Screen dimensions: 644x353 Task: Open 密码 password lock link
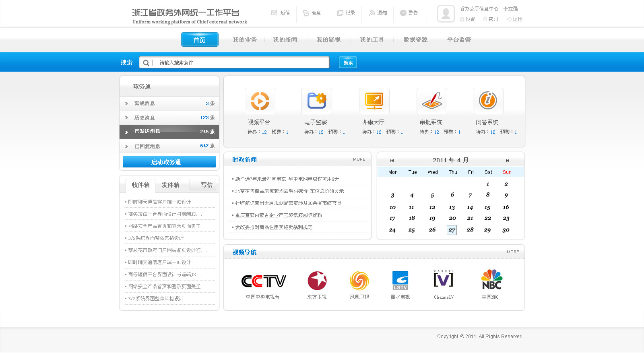coord(491,19)
